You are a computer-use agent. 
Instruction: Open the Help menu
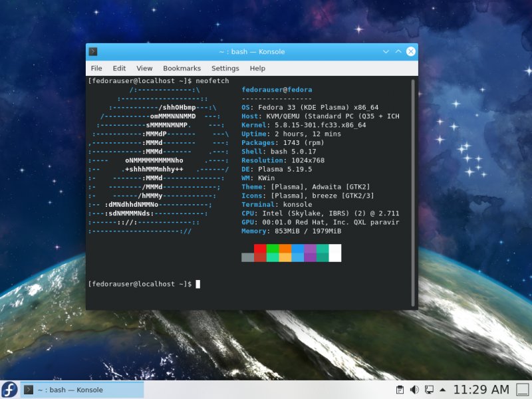click(257, 68)
